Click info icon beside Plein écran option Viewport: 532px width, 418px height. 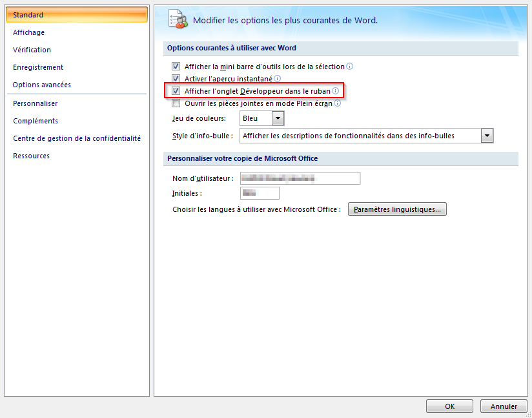(337, 103)
